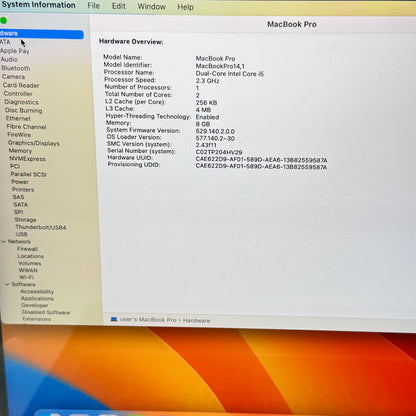Collapse the Network section chevron
Viewport: 416px width, 416px height.
click(x=3, y=241)
